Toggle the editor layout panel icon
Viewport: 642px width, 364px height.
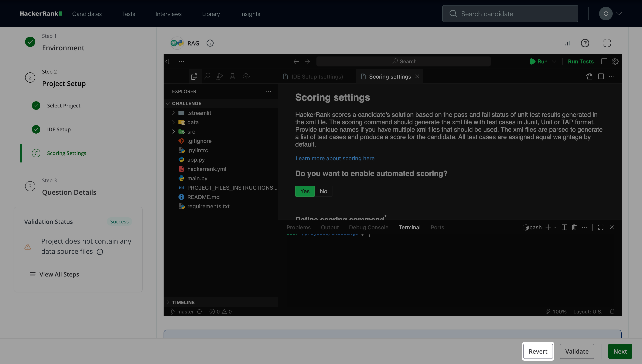604,62
